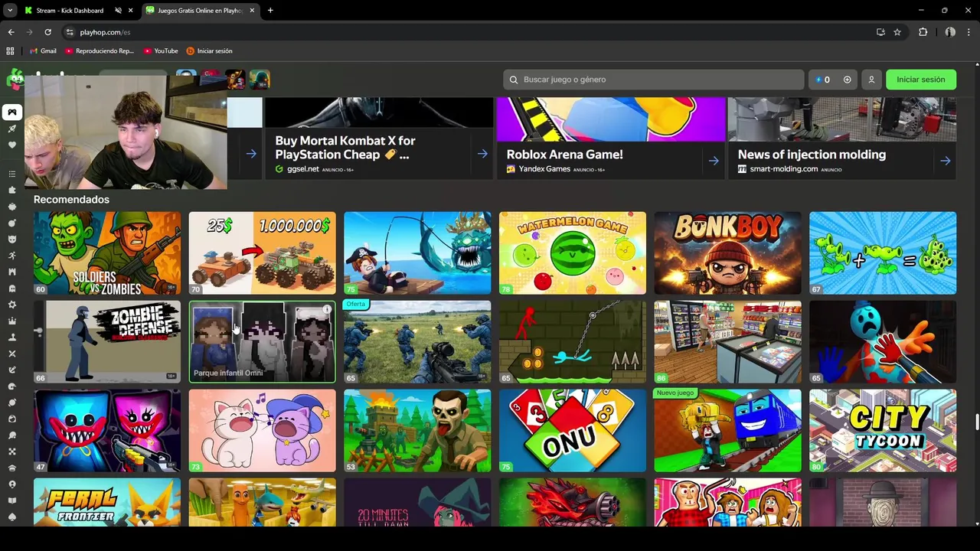Open the Playhop logo icon

coord(14,79)
